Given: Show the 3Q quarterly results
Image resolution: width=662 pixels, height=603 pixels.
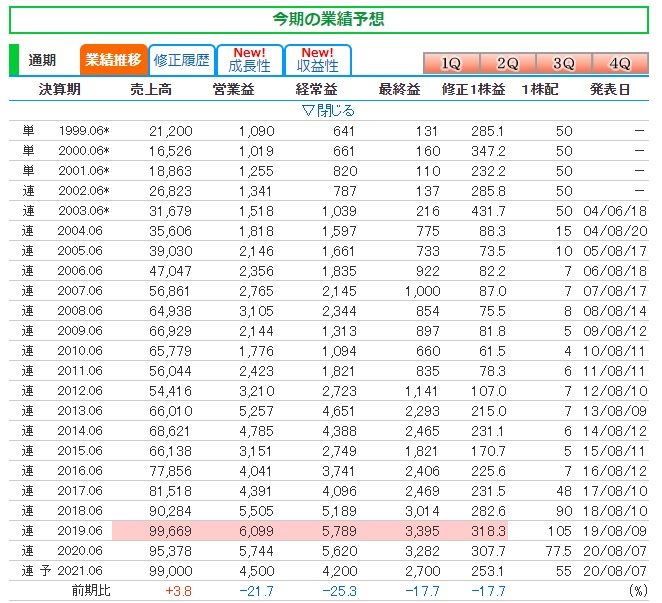Looking at the screenshot, I should [564, 63].
